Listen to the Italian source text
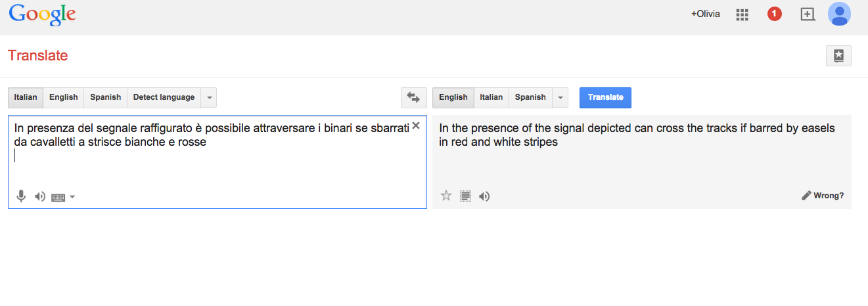This screenshot has height=306, width=868. click(x=40, y=196)
